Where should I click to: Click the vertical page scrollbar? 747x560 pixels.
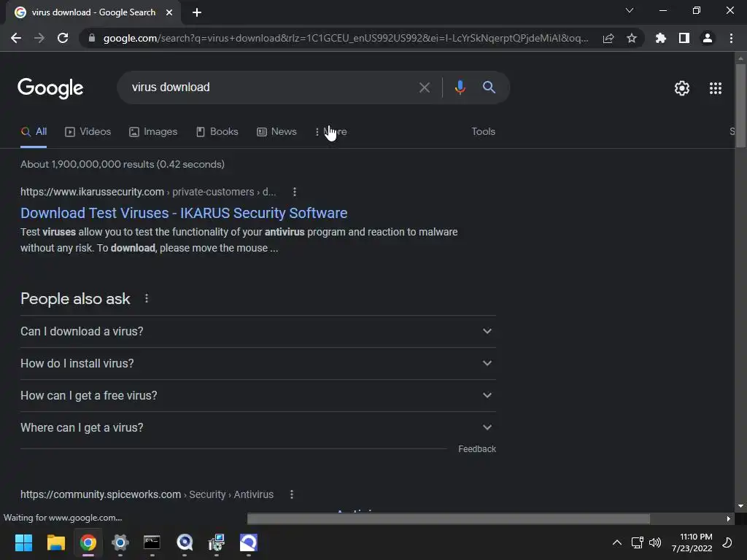[x=740, y=106]
